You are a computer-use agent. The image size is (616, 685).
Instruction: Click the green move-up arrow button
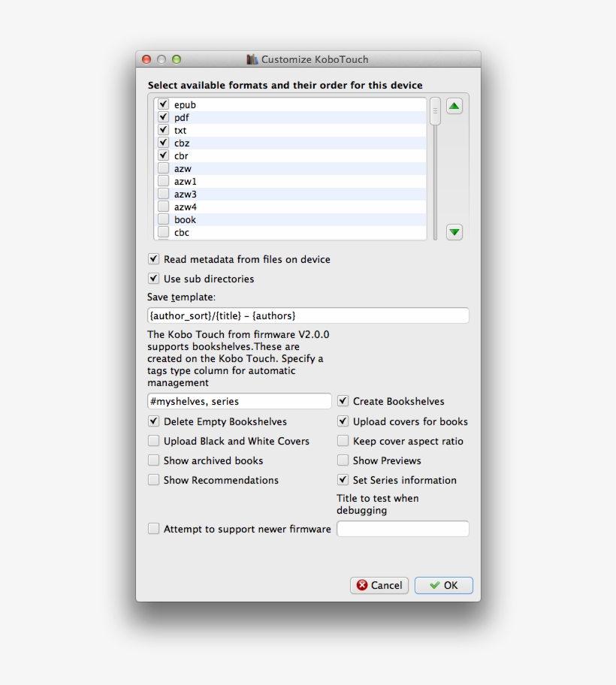[454, 107]
